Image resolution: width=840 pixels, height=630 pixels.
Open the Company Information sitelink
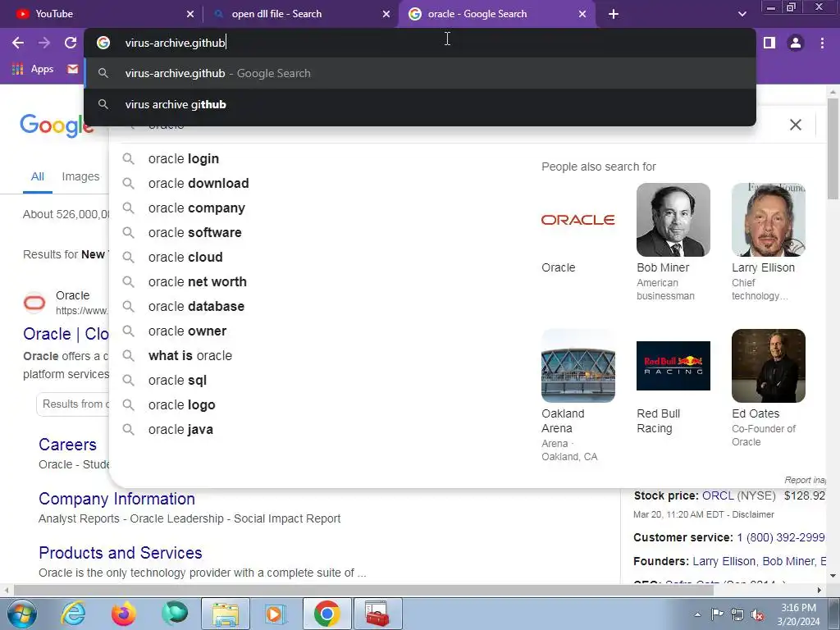[116, 499]
